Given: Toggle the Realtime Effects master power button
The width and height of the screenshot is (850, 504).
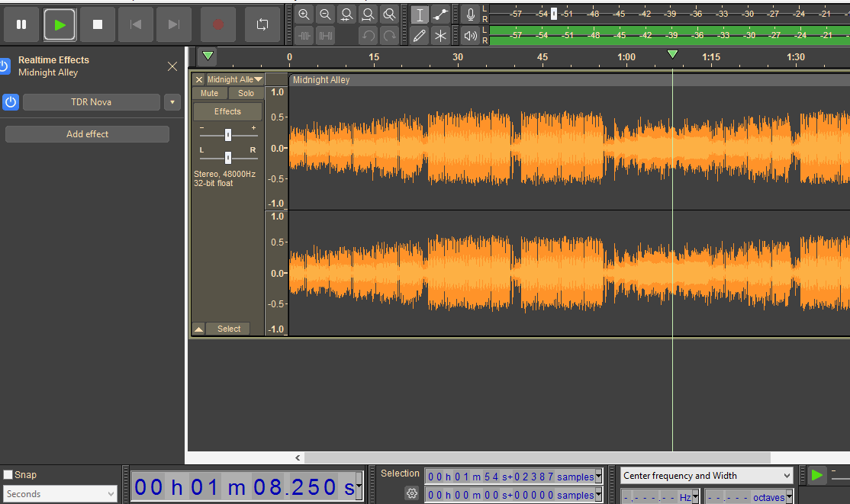Looking at the screenshot, I should point(5,66).
